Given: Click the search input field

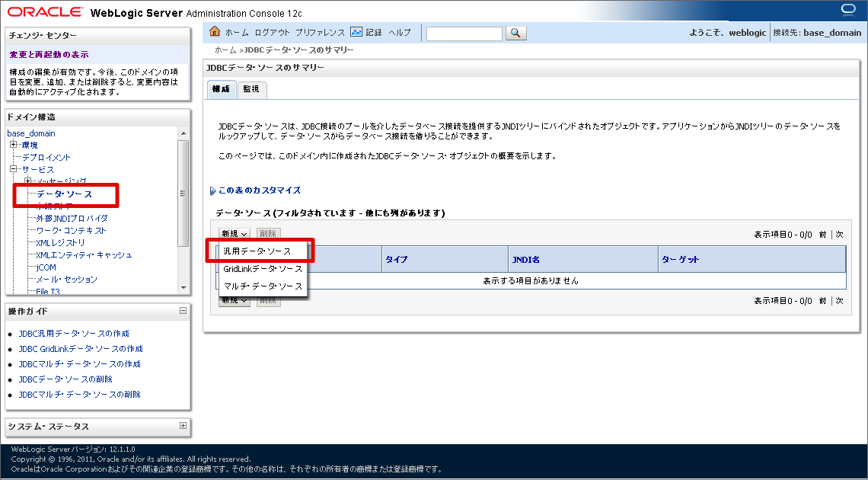Looking at the screenshot, I should (464, 34).
